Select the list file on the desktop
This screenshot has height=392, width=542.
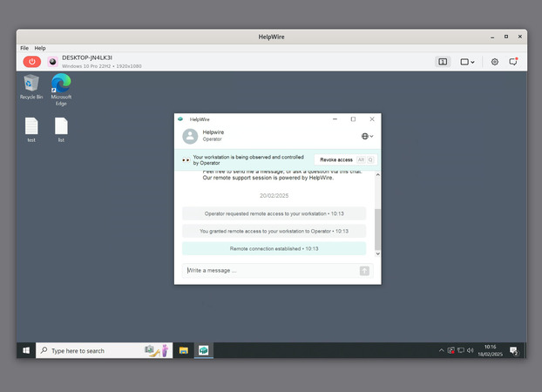[61, 130]
